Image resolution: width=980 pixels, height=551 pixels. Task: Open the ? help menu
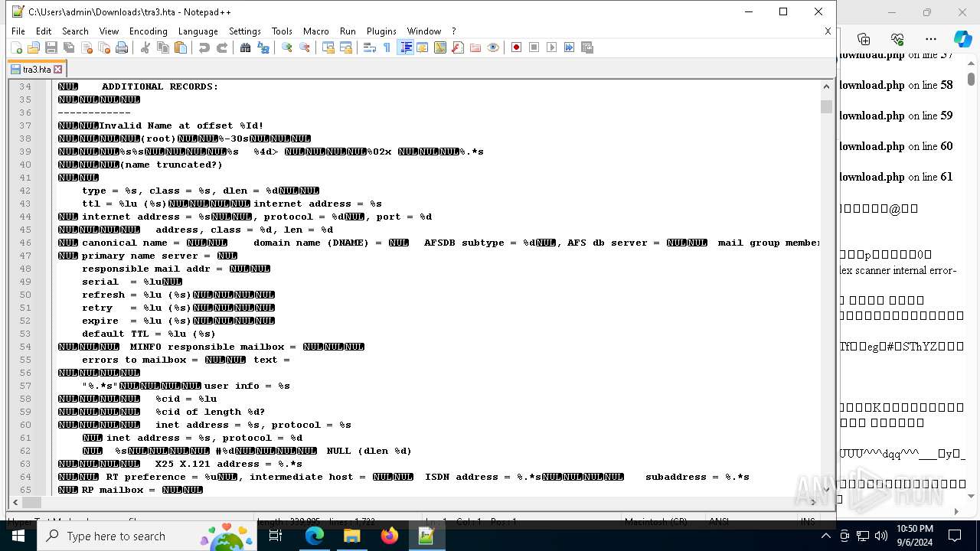coord(453,31)
